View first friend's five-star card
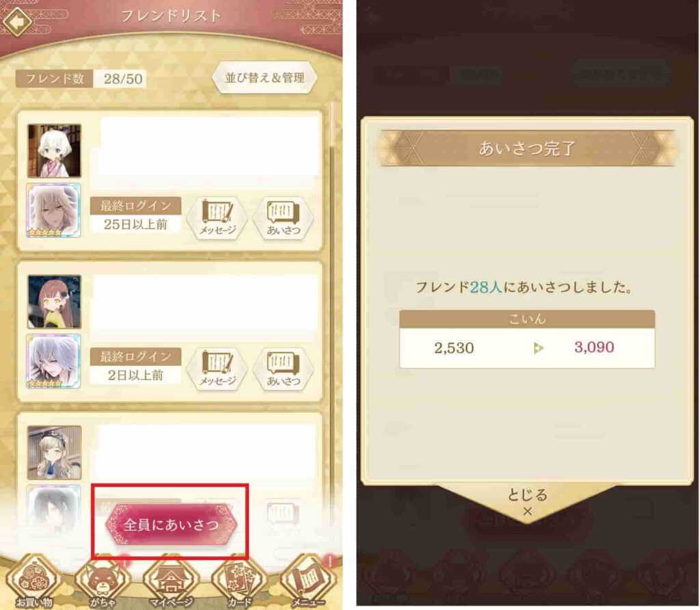 coord(53,210)
